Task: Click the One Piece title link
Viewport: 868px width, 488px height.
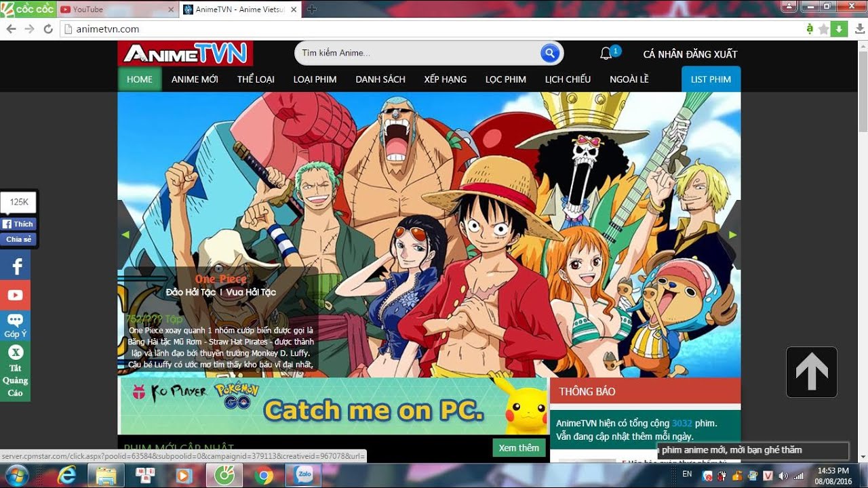Action: [x=221, y=279]
